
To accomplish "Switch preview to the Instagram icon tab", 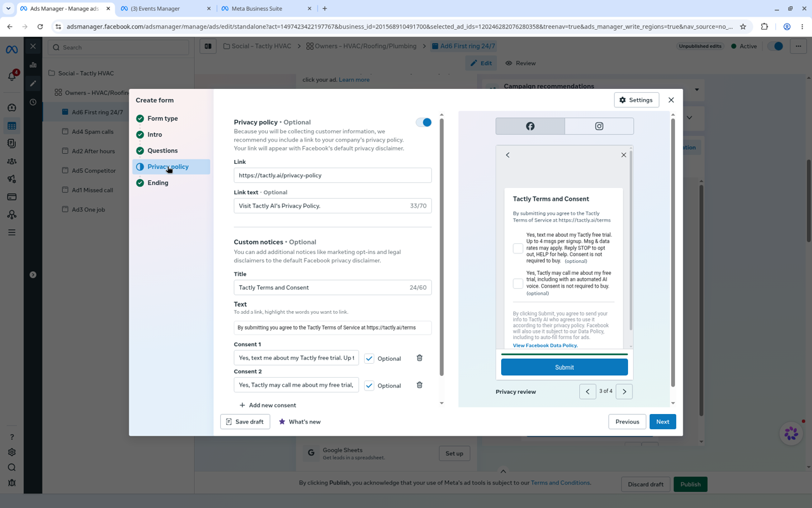I will point(599,126).
